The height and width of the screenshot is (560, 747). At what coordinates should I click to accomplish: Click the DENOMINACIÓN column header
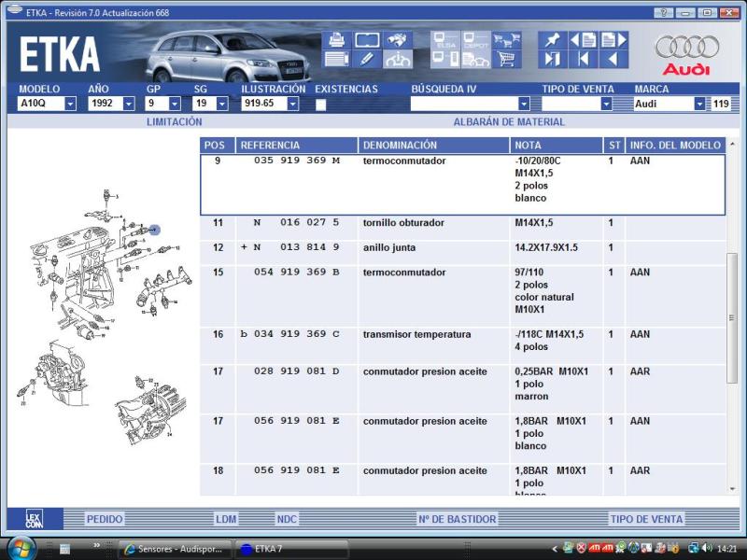[x=433, y=146]
